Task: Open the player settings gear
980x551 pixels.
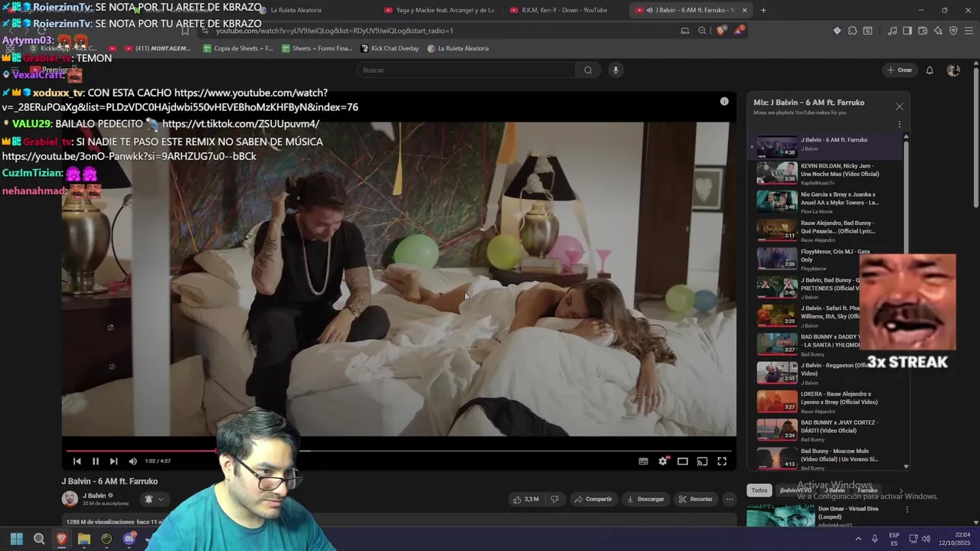Action: (663, 461)
